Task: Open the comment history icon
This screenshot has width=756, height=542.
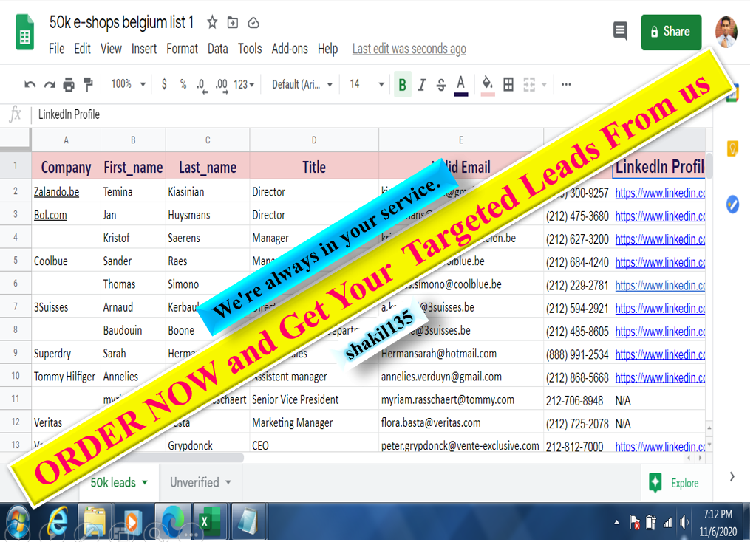Action: [x=620, y=31]
